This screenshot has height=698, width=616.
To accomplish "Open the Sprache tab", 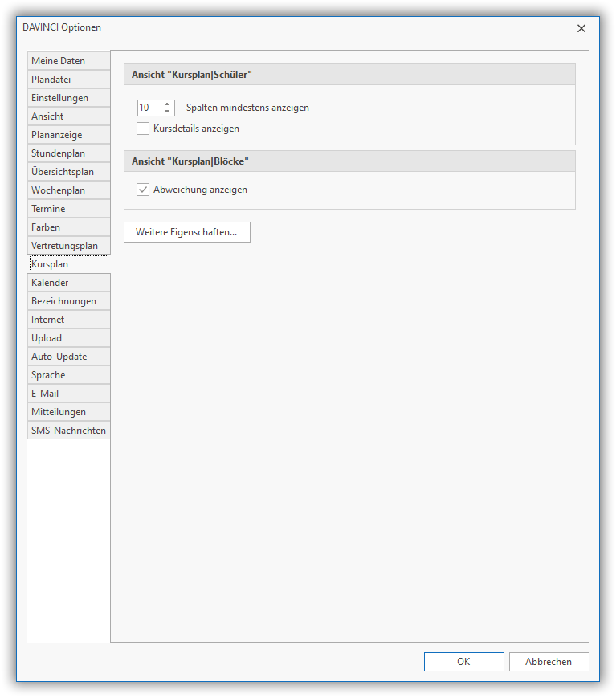I will (68, 375).
